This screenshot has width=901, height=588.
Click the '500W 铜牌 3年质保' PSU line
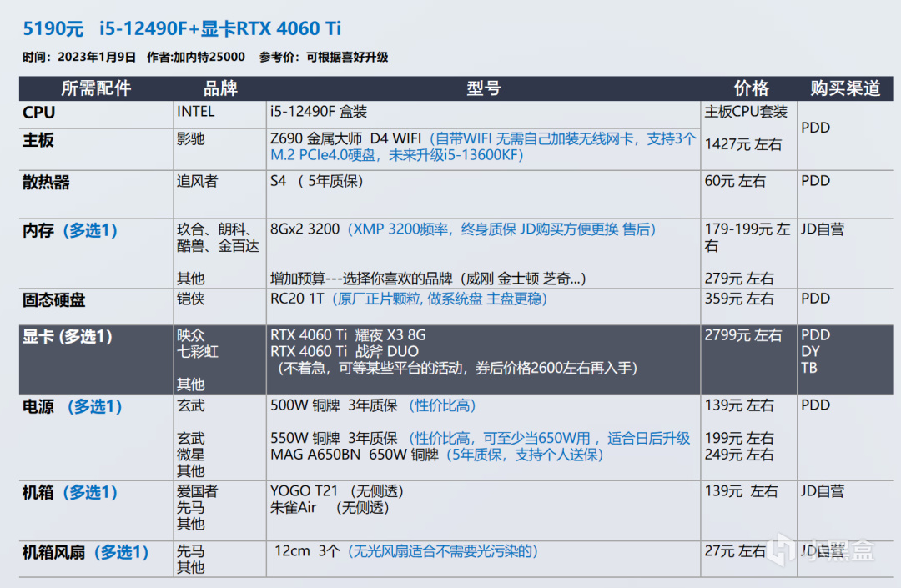[334, 405]
